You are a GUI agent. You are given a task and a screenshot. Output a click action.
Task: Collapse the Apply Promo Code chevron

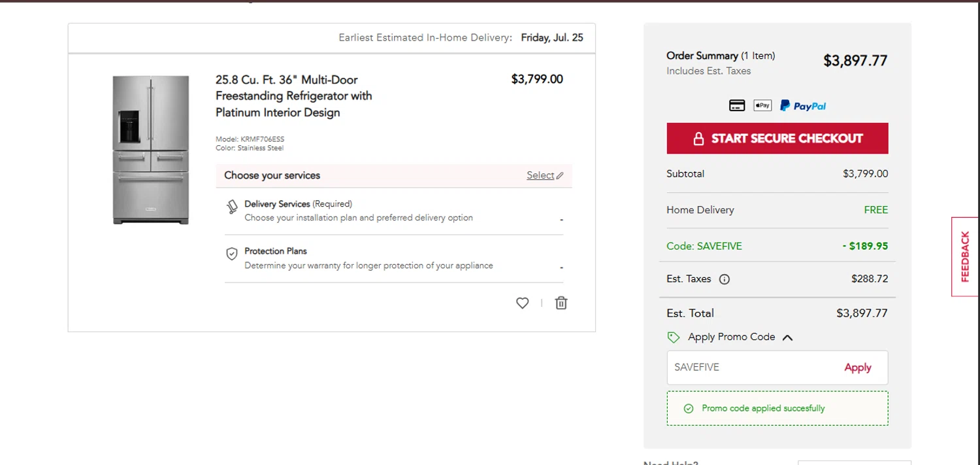(788, 337)
